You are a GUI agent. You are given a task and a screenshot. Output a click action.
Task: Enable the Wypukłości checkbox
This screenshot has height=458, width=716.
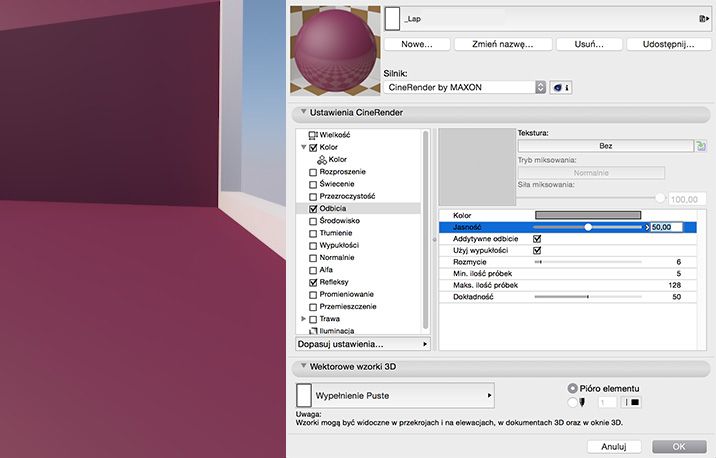pos(313,246)
